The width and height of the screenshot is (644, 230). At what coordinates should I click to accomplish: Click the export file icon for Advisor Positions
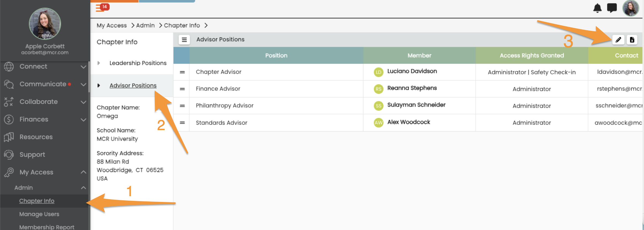(632, 40)
